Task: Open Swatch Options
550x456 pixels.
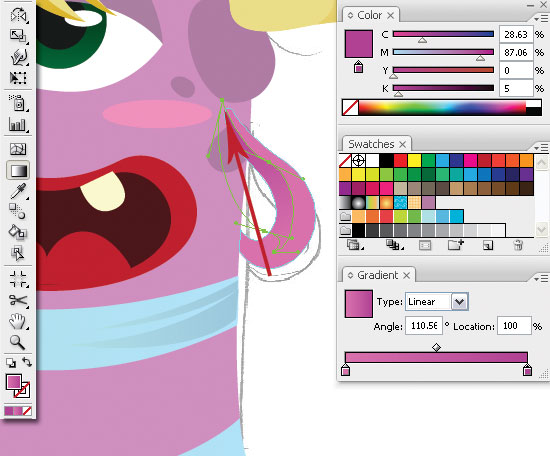Action: tap(425, 245)
